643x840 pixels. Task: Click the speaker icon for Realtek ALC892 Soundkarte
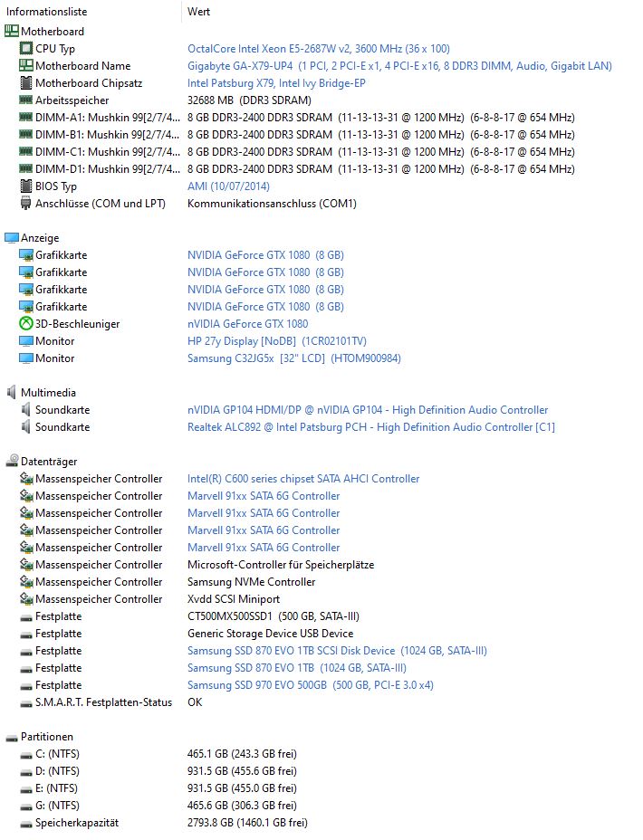pyautogui.click(x=25, y=426)
